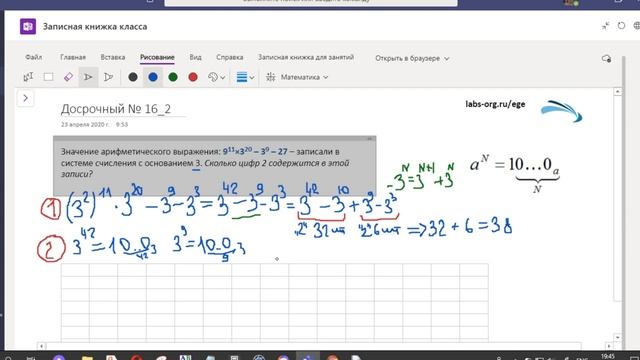Viewport: 640px width, 360px height.
Task: Pick the red ink color
Action: point(193,77)
